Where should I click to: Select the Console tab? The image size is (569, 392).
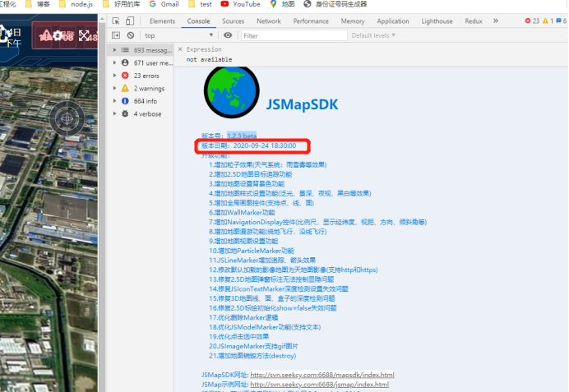tap(198, 21)
